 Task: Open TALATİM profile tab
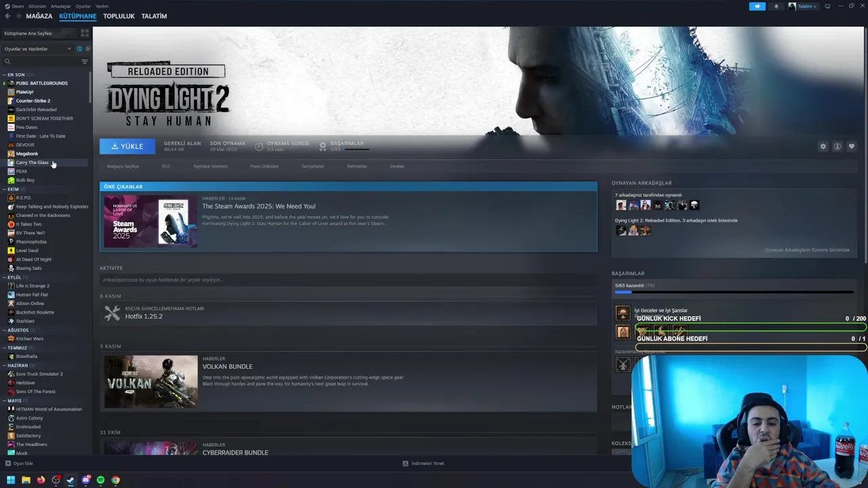point(154,16)
